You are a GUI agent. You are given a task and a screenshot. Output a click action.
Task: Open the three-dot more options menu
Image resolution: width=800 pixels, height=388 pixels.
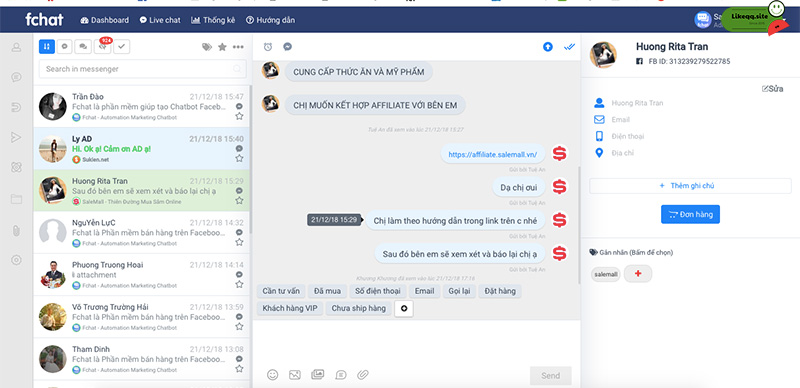pyautogui.click(x=238, y=47)
